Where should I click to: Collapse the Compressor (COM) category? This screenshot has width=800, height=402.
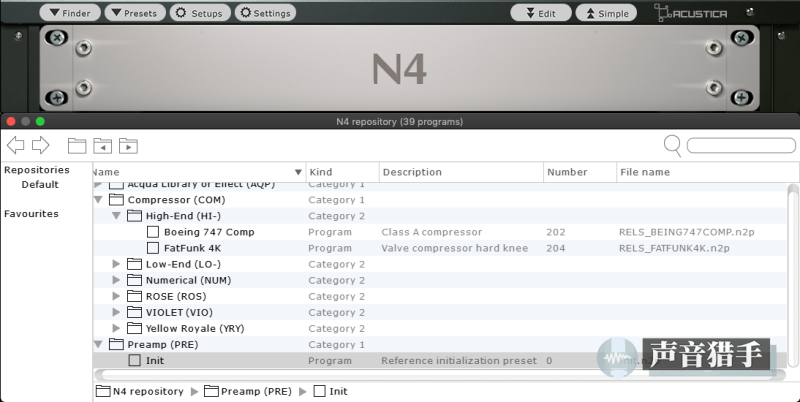(x=98, y=200)
